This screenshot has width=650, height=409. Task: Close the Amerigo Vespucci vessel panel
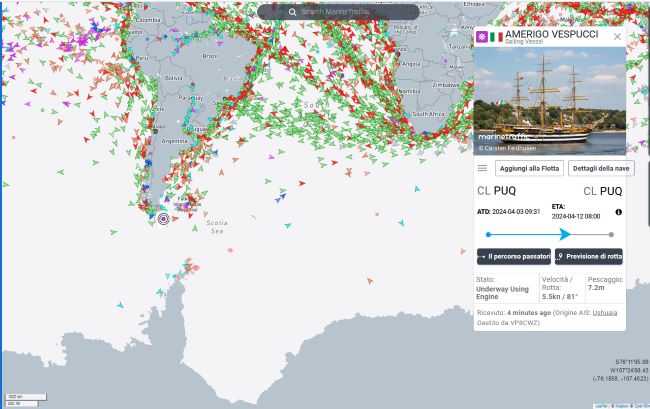(617, 36)
